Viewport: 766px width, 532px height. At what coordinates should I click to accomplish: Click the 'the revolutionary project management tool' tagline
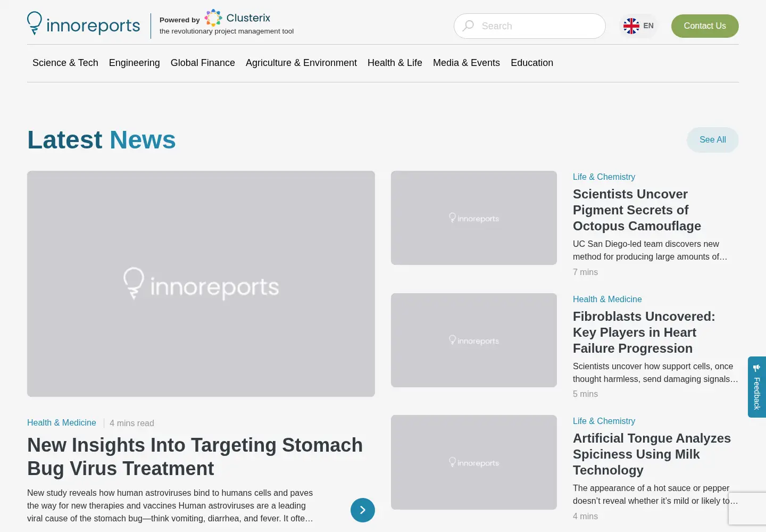pos(227,31)
